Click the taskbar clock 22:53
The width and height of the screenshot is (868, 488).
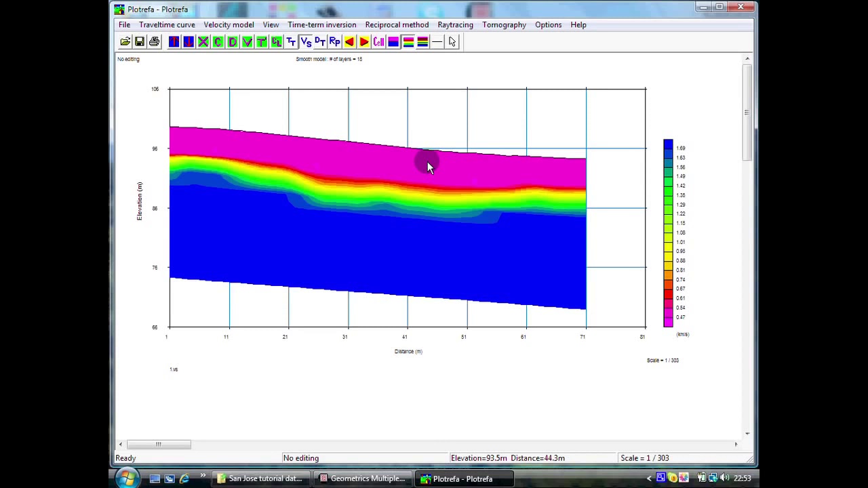tap(743, 479)
